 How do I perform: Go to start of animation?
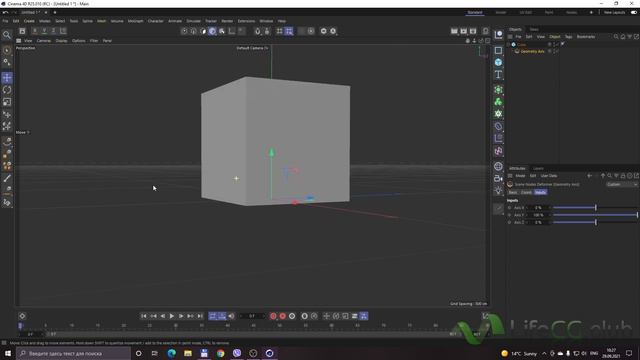tap(144, 316)
